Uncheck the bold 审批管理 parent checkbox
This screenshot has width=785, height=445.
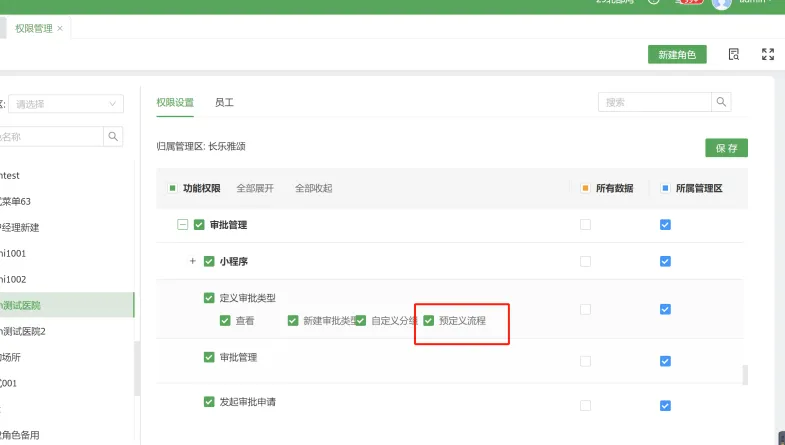(x=199, y=225)
